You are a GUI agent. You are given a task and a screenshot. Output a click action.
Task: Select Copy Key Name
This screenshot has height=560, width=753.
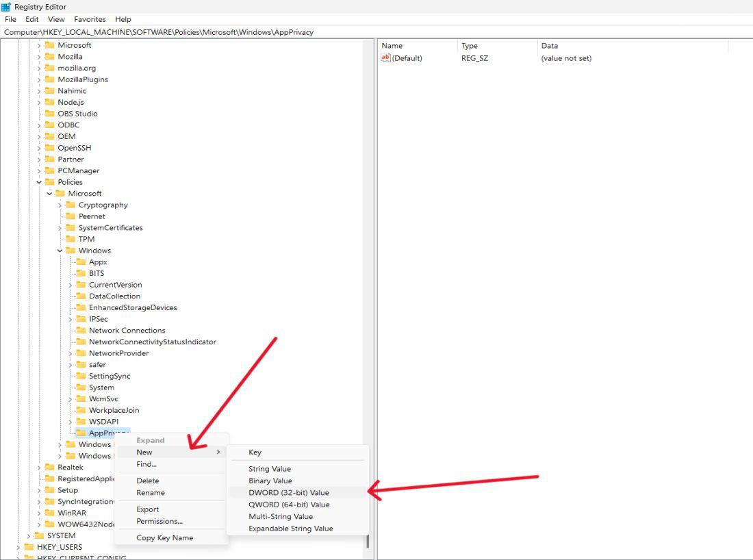tap(171, 538)
